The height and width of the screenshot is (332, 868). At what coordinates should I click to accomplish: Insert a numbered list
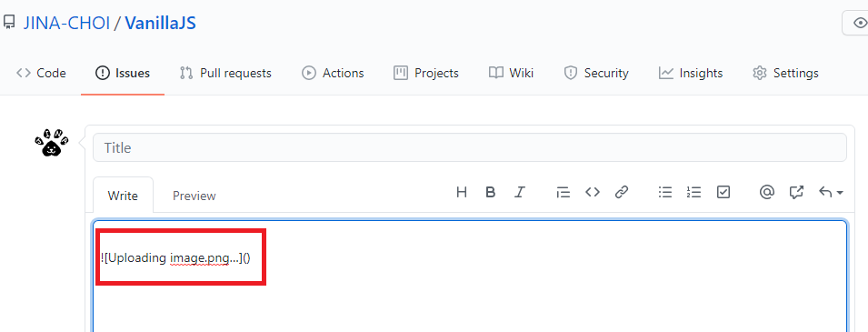pyautogui.click(x=693, y=192)
